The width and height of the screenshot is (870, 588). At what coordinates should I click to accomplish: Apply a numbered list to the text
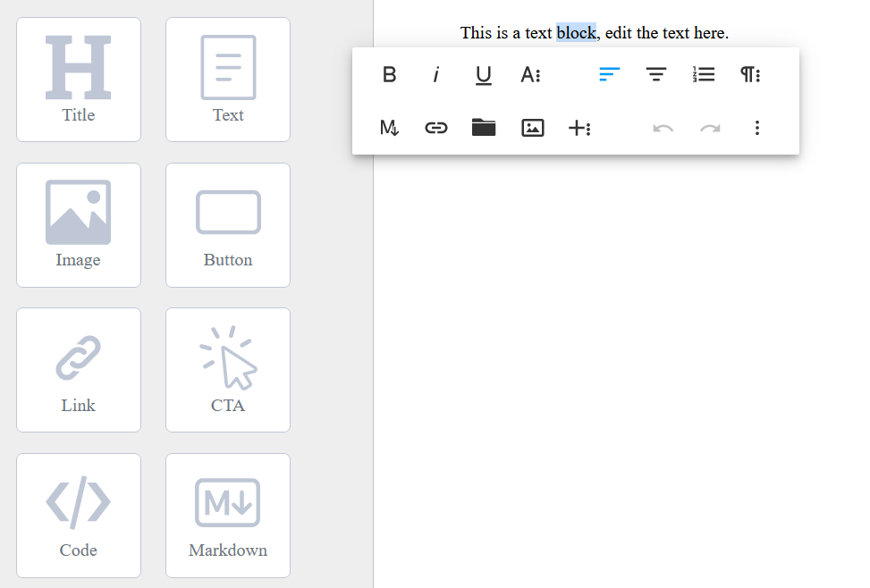tap(704, 74)
